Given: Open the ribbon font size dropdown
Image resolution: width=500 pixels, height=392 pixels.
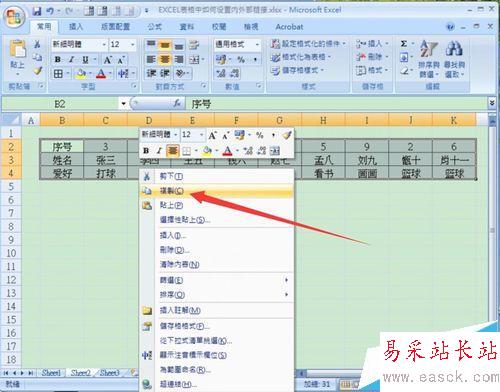Looking at the screenshot, I should (x=133, y=44).
